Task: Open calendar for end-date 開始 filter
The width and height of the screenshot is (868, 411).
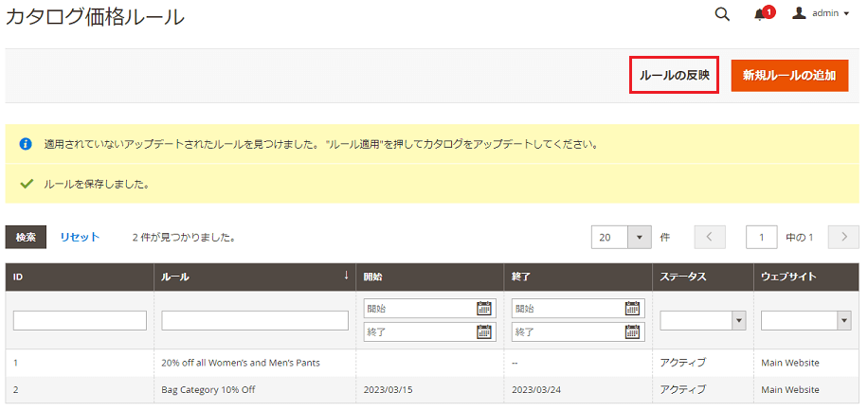Action: coord(632,308)
